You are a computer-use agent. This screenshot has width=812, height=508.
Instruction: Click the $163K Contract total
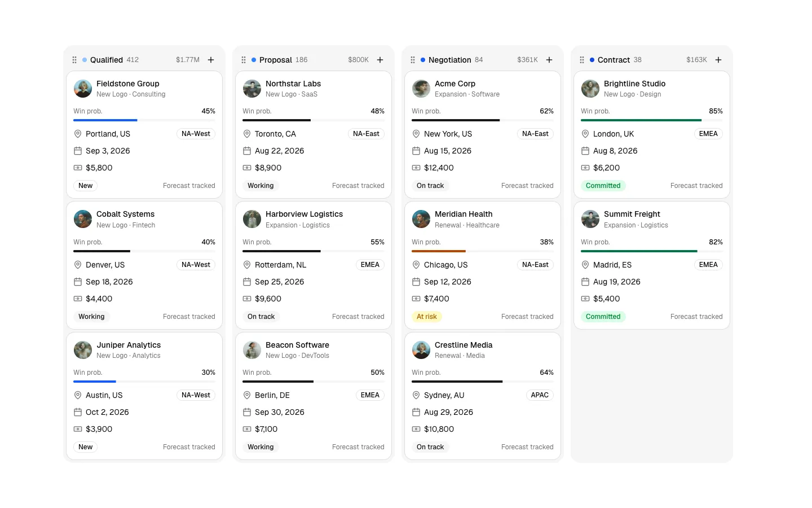point(696,60)
